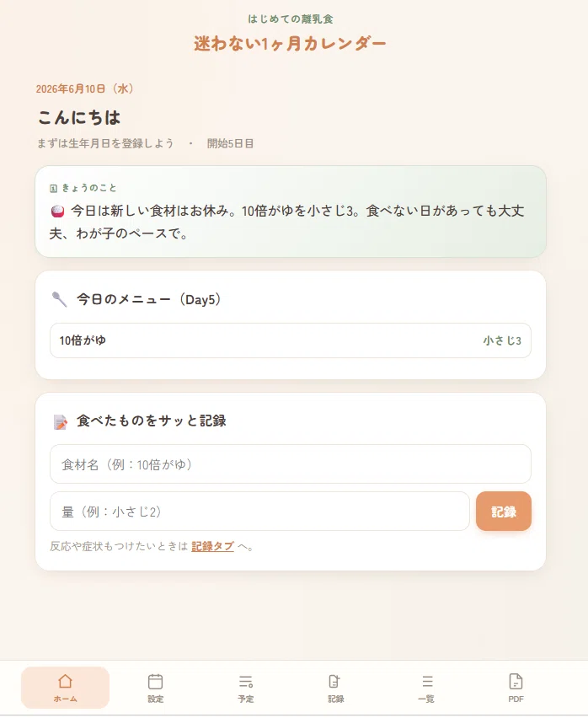Open the 設定 calendar icon tab
This screenshot has height=718, width=588.
156,682
